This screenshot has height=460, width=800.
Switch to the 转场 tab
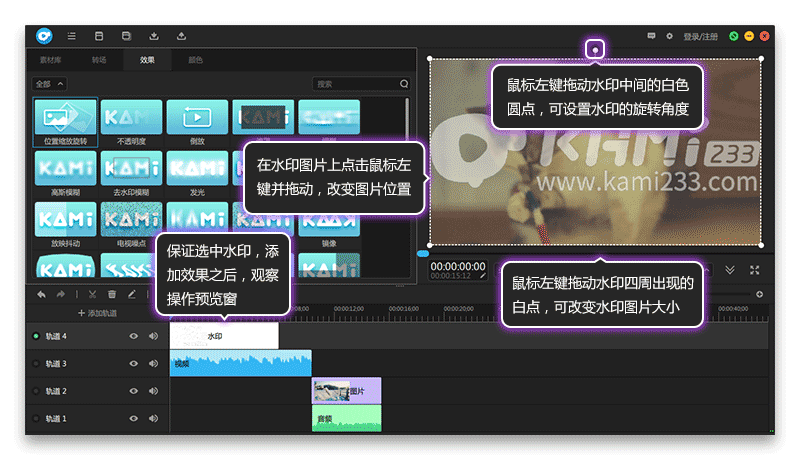[99, 60]
